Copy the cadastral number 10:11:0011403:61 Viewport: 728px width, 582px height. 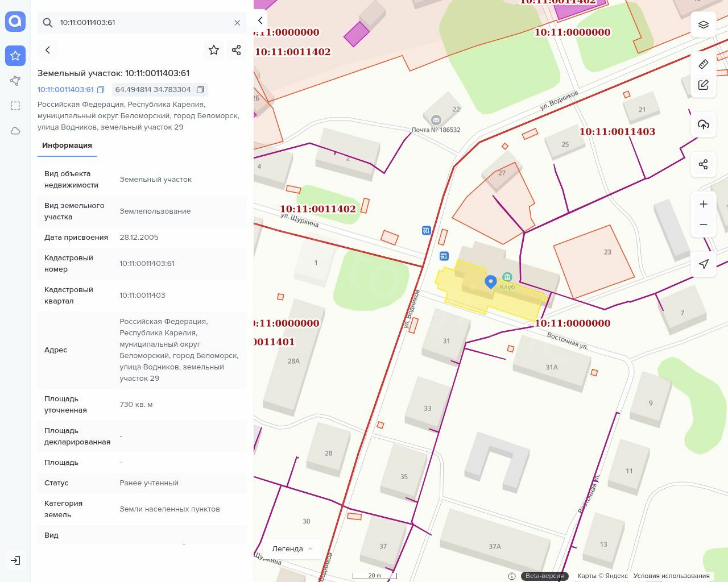[x=101, y=90]
